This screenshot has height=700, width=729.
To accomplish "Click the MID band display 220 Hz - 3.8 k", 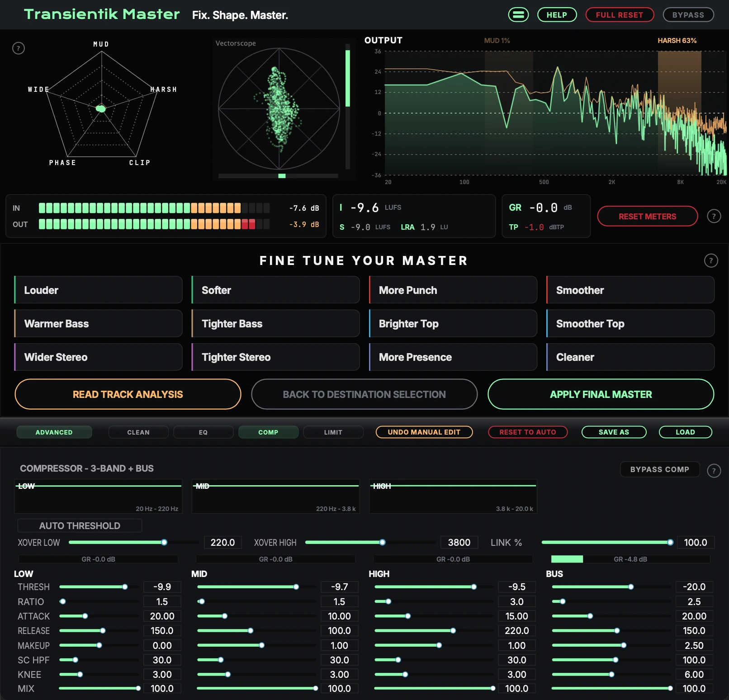I will point(275,496).
